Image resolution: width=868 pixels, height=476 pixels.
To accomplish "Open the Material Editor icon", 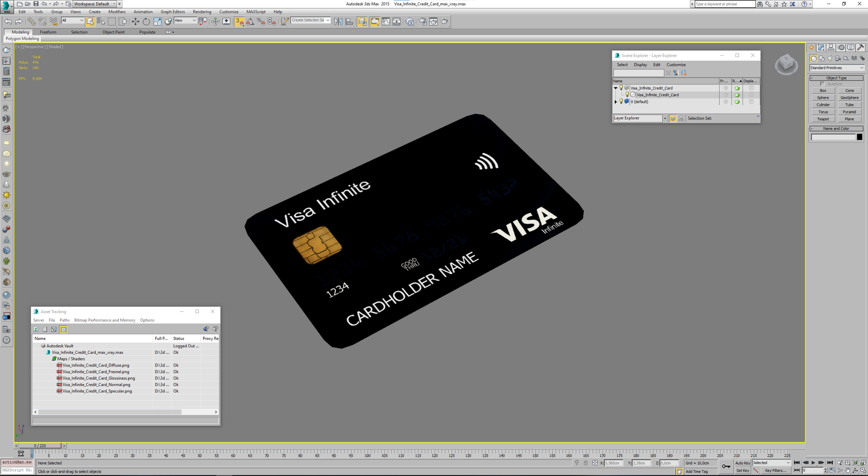I will coord(410,21).
